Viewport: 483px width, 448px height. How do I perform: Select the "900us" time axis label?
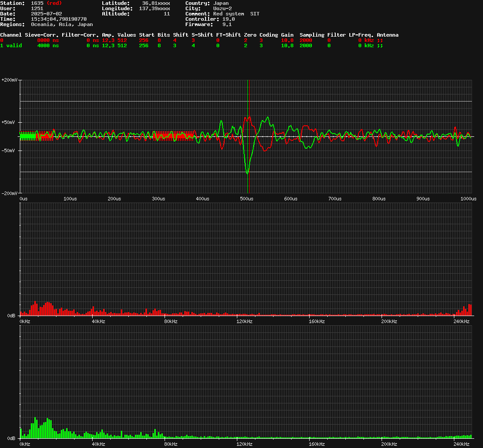tap(423, 199)
